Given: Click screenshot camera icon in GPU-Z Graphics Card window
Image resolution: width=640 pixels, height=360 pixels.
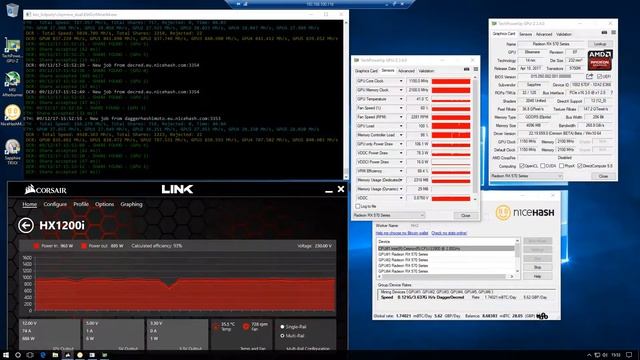Looking at the screenshot, I should pyautogui.click(x=604, y=33).
